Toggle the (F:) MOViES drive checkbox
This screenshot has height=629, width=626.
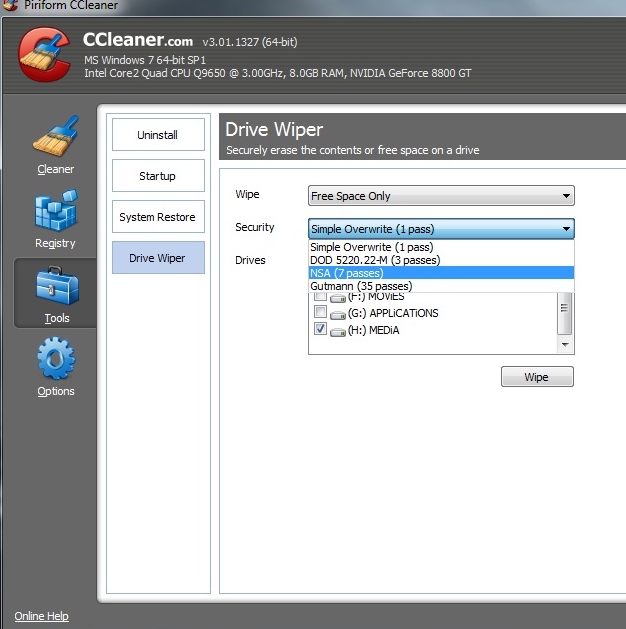click(320, 296)
